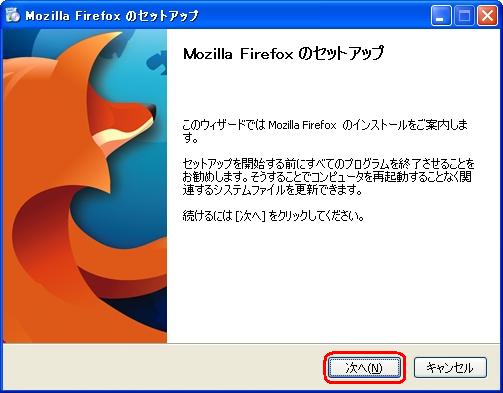This screenshot has width=503, height=393.
Task: Click the paragraph starting このウィザードでは
Action: click(325, 131)
